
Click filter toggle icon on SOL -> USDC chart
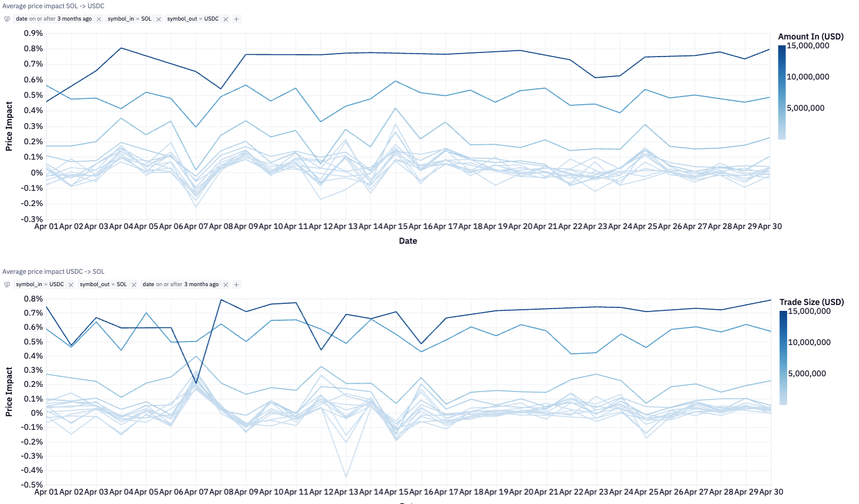tap(7, 19)
